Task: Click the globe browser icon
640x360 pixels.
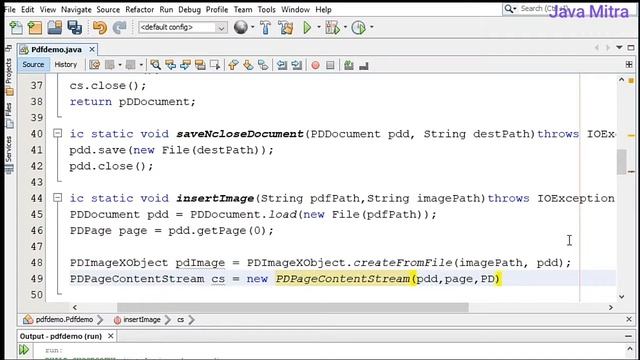Action: pos(241,27)
